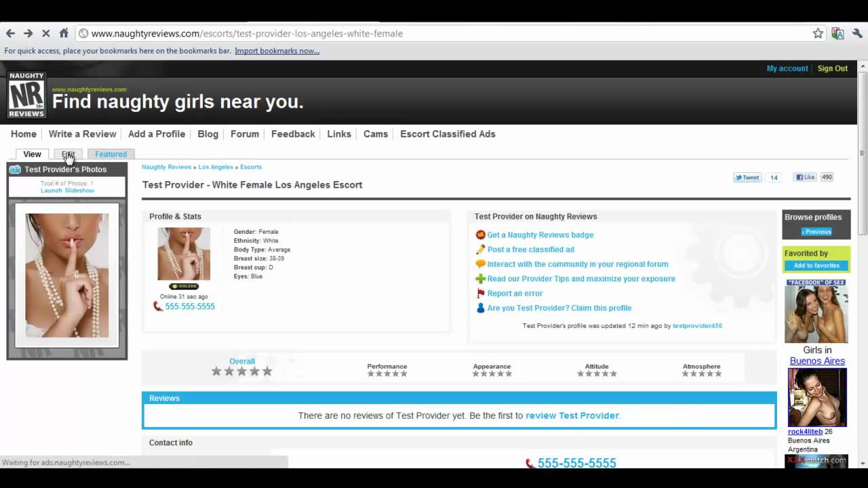This screenshot has width=868, height=488.
Task: Click the Facebook Like button
Action: pyautogui.click(x=805, y=178)
